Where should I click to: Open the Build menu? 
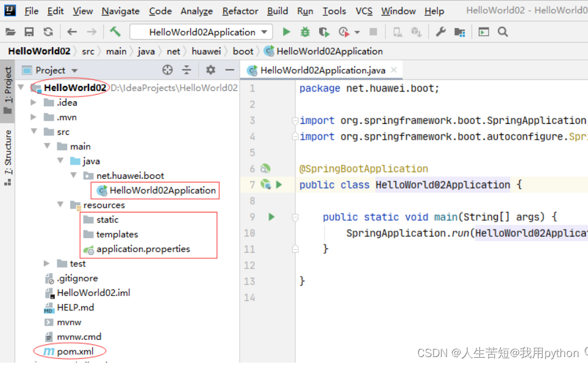click(278, 11)
